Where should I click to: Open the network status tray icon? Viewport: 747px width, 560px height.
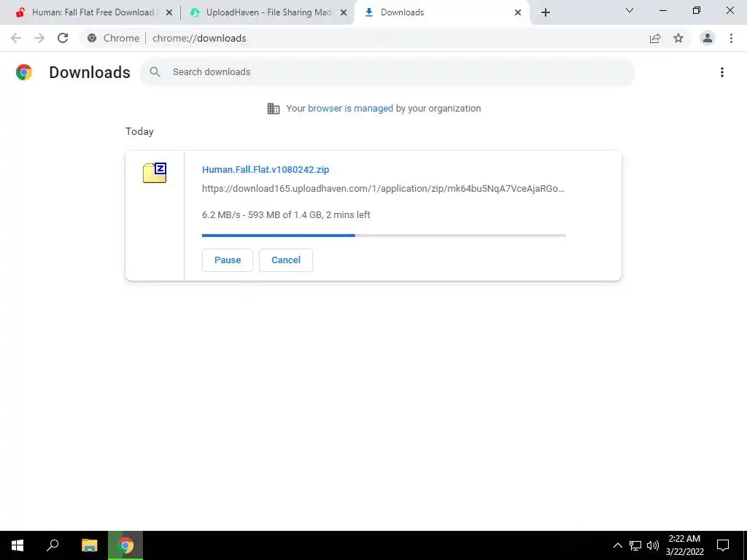[635, 545]
